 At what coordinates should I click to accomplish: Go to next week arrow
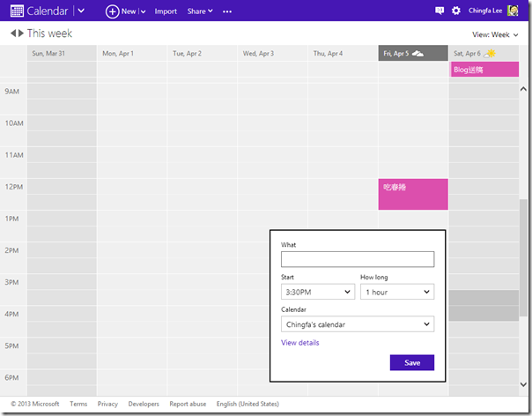pos(21,33)
